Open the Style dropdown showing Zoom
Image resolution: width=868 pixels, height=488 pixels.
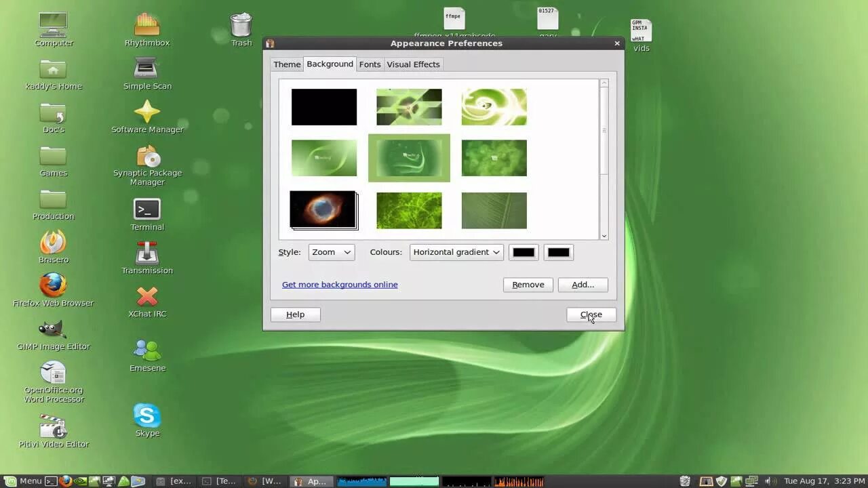331,252
